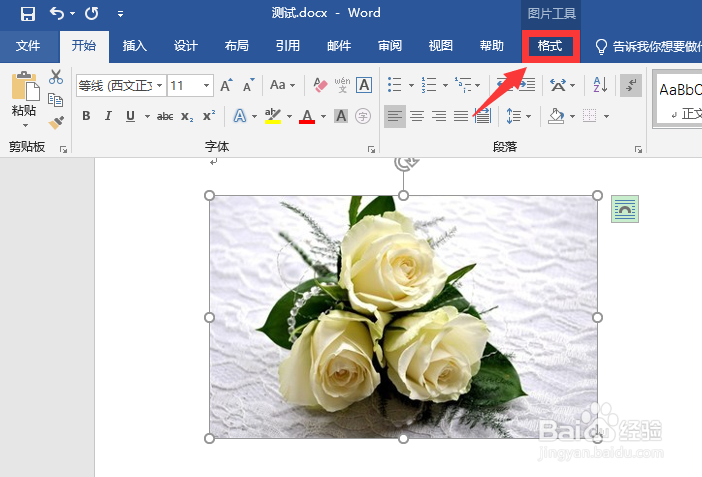Undo the last action
702x477 pixels.
coord(57,13)
